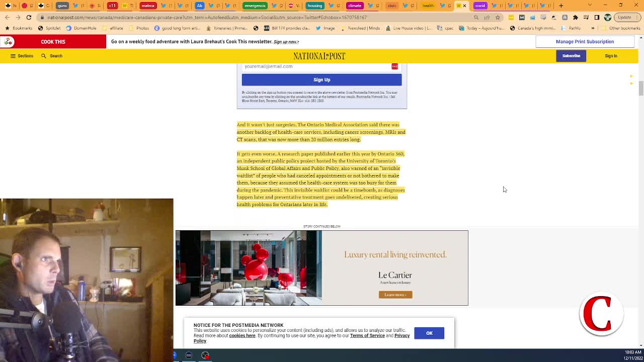Open the 'cookies here' link
The width and height of the screenshot is (644, 362).
[x=242, y=335]
